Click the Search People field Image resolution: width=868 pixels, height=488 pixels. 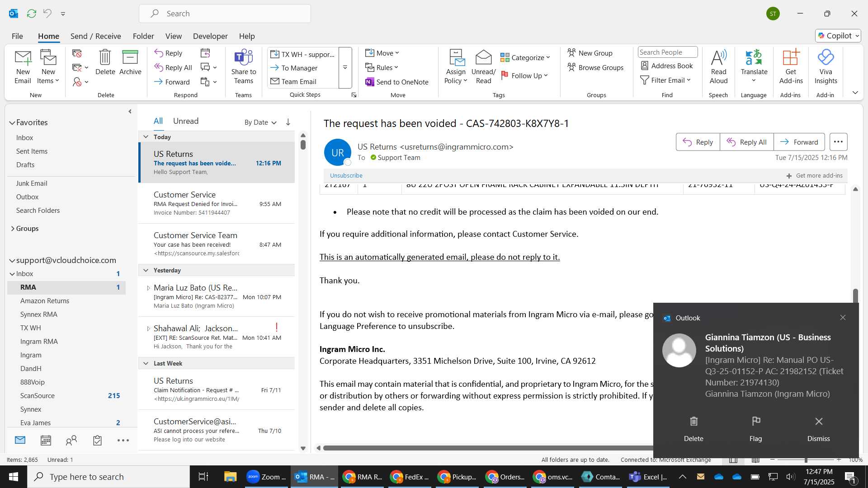[x=667, y=52]
